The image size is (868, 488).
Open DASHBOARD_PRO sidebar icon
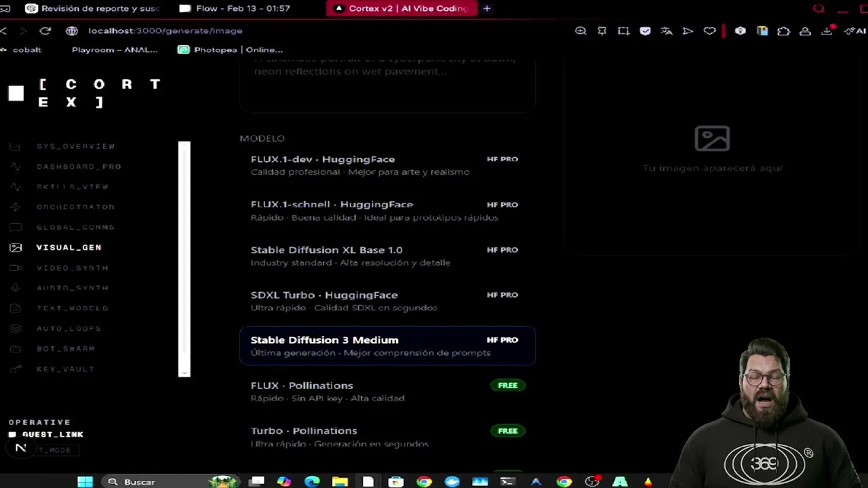(x=16, y=167)
